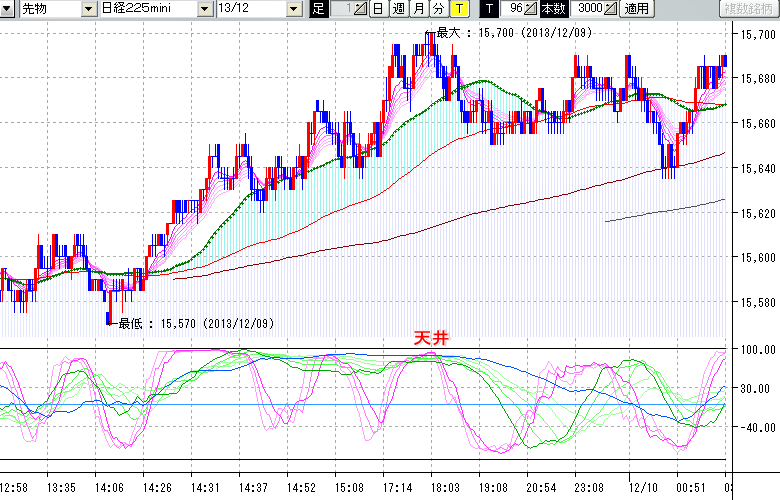Open the 13/12 contract month dropdown
This screenshot has width=780, height=500.
coord(293,9)
